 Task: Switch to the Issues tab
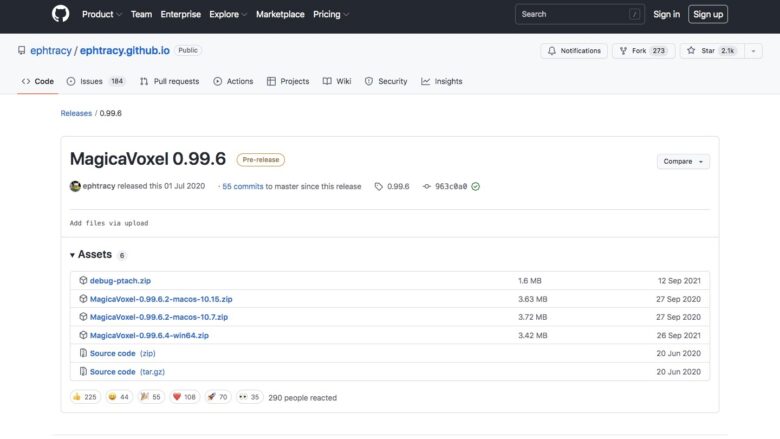pos(96,81)
